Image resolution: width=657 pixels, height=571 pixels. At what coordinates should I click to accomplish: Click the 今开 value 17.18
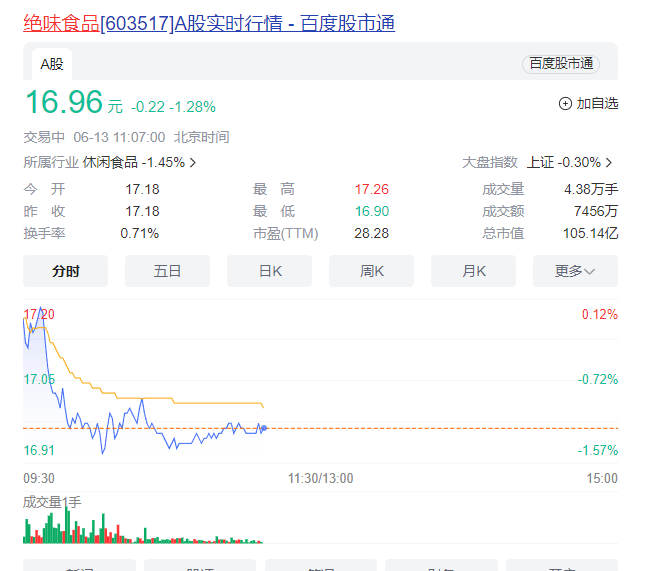click(x=142, y=189)
